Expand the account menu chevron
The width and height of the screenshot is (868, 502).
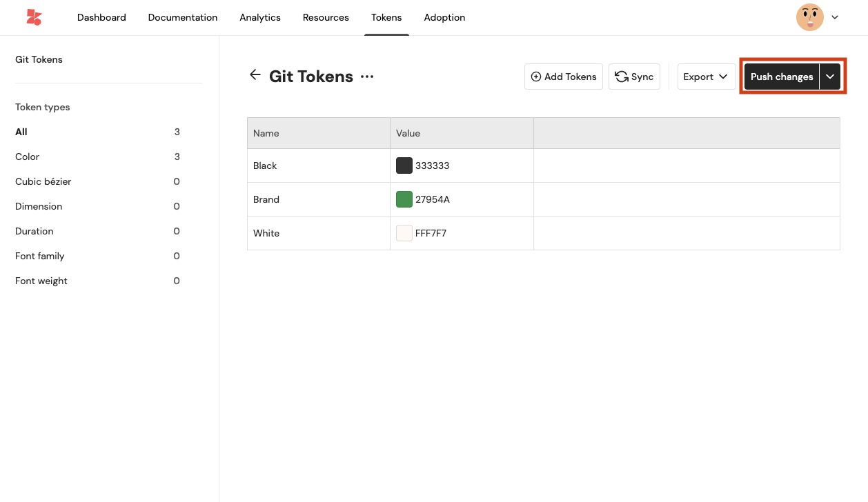tap(835, 17)
